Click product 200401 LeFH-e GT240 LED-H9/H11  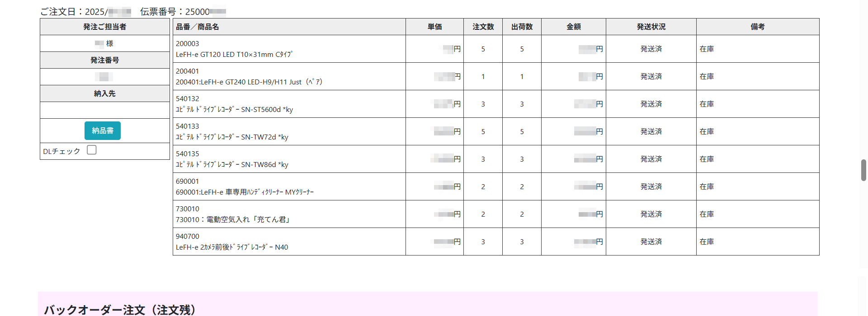tap(496, 76)
